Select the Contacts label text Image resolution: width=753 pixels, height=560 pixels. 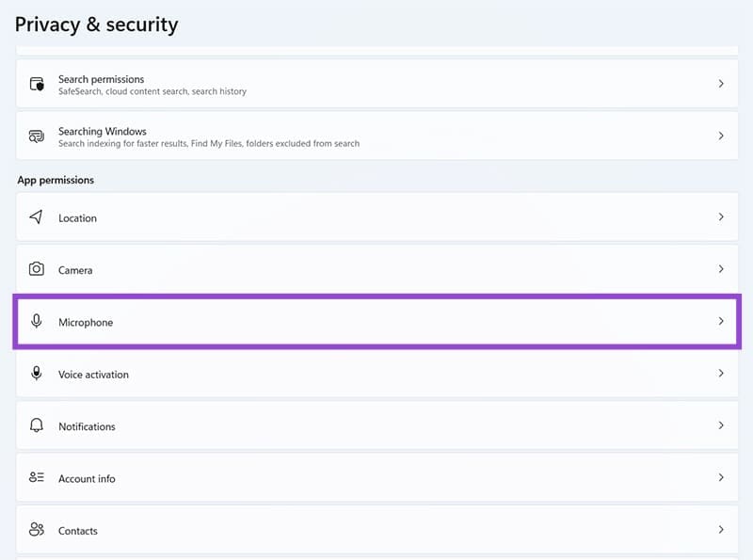[77, 531]
